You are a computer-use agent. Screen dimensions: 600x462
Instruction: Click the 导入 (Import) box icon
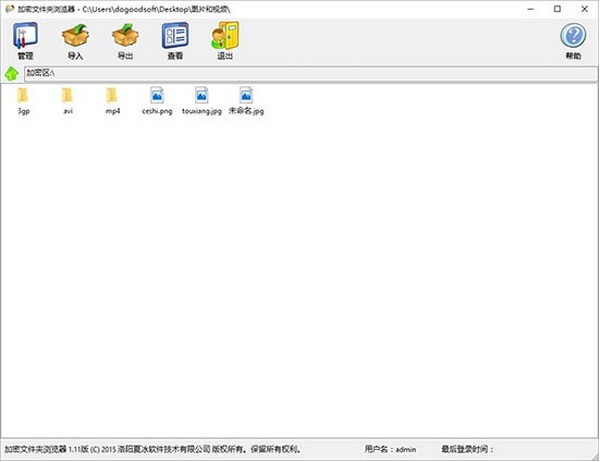pyautogui.click(x=75, y=39)
